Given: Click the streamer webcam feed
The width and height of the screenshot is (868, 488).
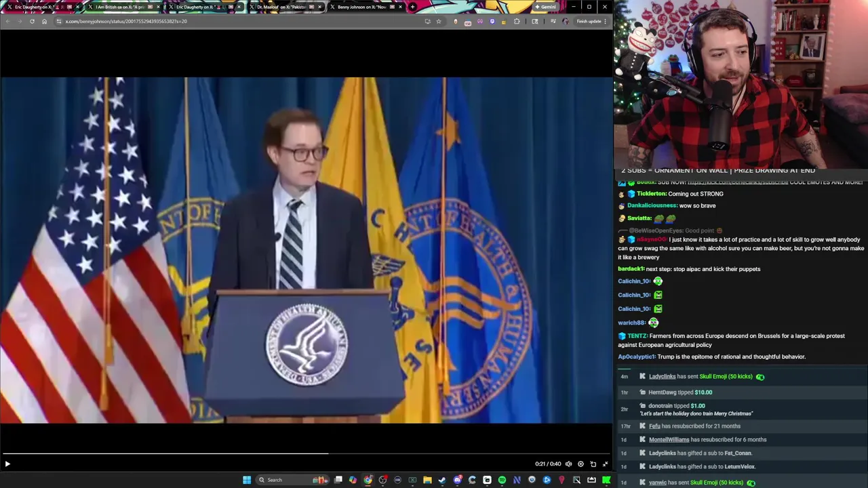Looking at the screenshot, I should (x=741, y=83).
